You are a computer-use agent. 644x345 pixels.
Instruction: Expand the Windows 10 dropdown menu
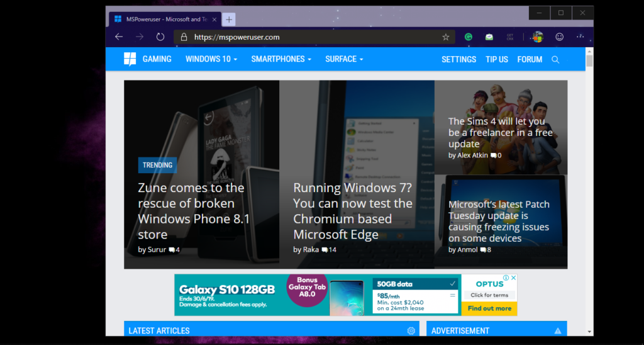pos(211,59)
